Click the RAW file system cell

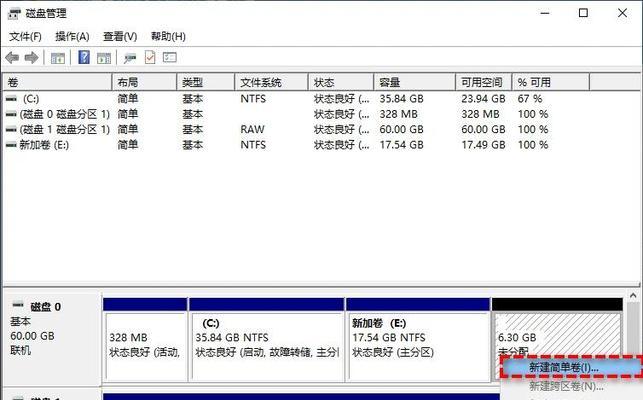coord(253,130)
